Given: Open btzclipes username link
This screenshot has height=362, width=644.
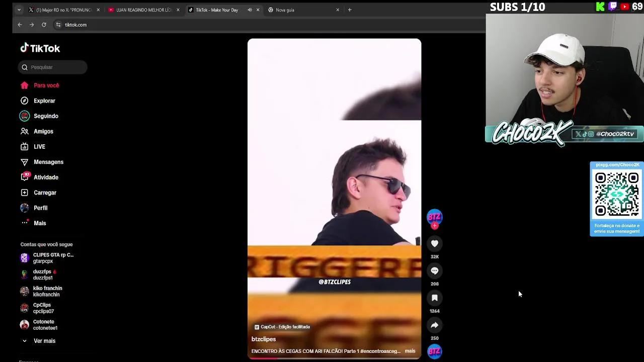Looking at the screenshot, I should (264, 339).
